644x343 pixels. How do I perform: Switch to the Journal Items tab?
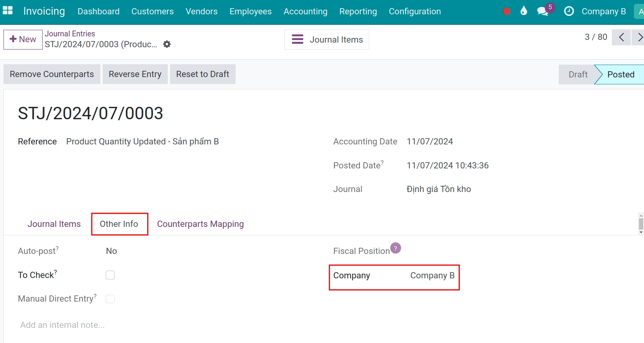(54, 224)
